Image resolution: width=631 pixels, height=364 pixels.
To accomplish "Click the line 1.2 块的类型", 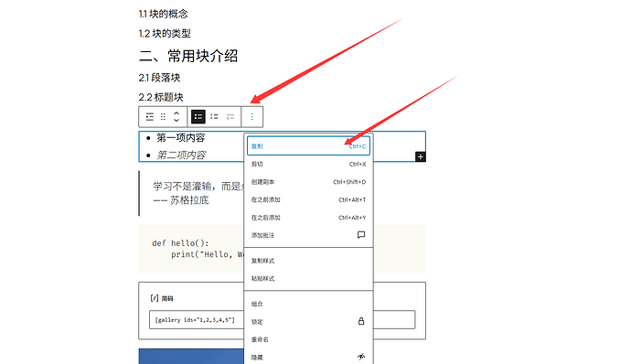I will click(x=165, y=34).
